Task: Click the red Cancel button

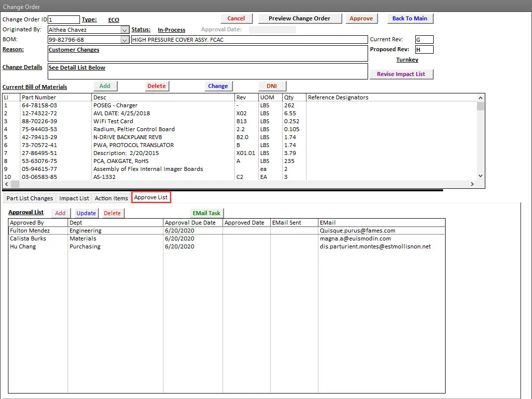Action: coord(236,18)
